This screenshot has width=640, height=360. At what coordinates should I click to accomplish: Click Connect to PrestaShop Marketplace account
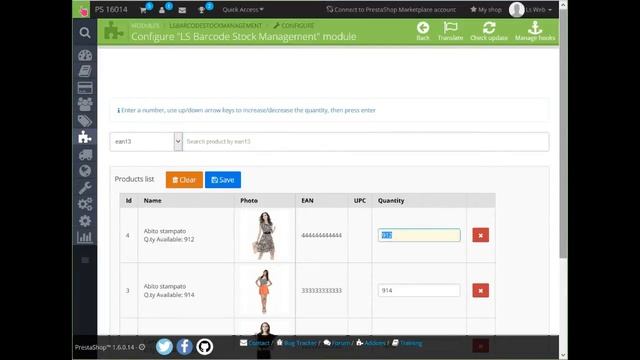391,9
